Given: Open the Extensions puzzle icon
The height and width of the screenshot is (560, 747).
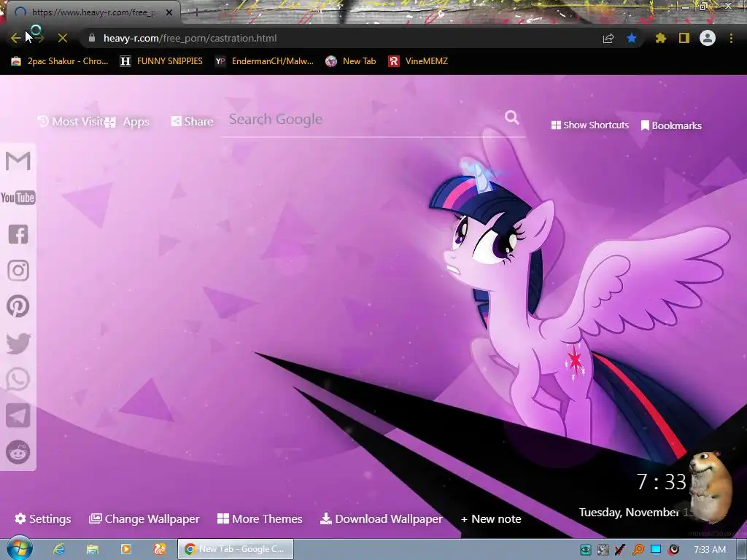Looking at the screenshot, I should [x=661, y=38].
